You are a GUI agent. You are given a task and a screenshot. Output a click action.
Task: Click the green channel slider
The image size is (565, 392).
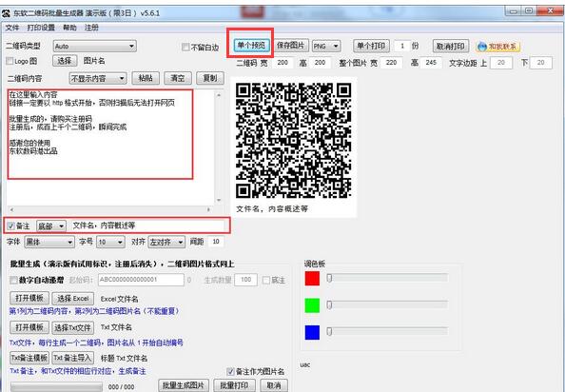(x=387, y=304)
